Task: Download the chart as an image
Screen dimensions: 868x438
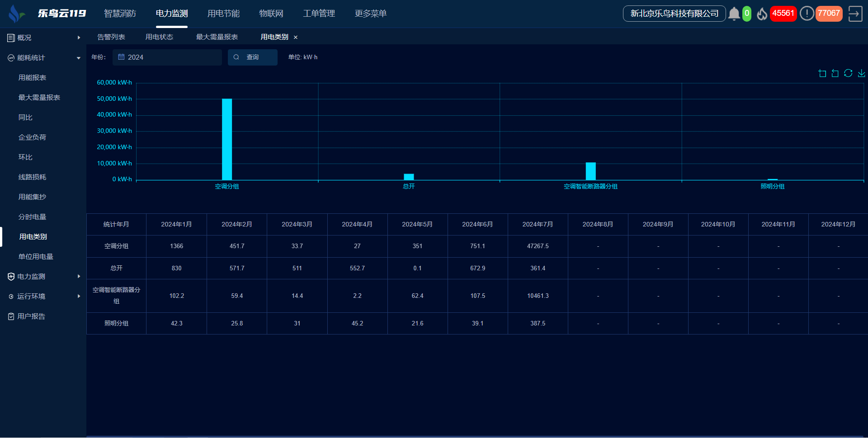Action: pos(861,73)
